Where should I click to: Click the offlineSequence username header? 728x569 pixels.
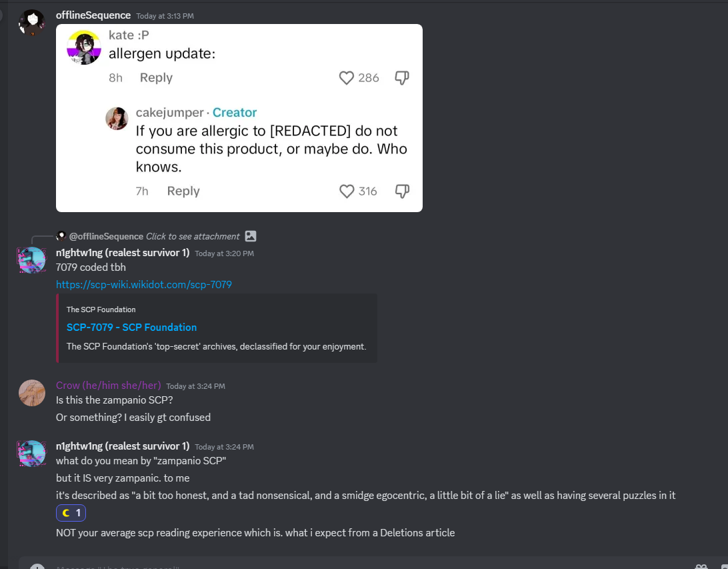(x=93, y=15)
